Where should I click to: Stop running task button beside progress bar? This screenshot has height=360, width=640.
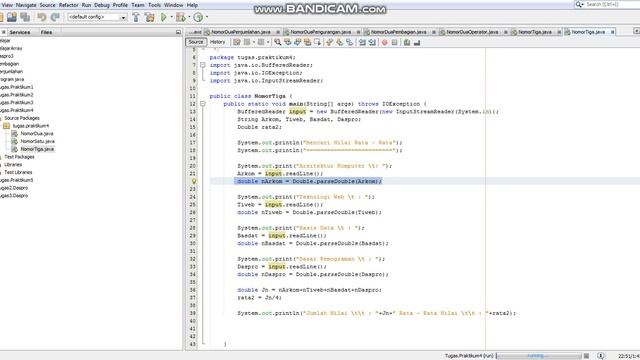click(587, 356)
